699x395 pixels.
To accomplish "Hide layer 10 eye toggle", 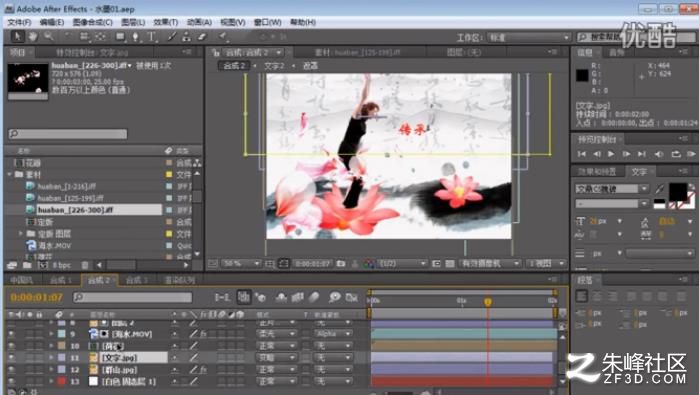I will pyautogui.click(x=11, y=346).
